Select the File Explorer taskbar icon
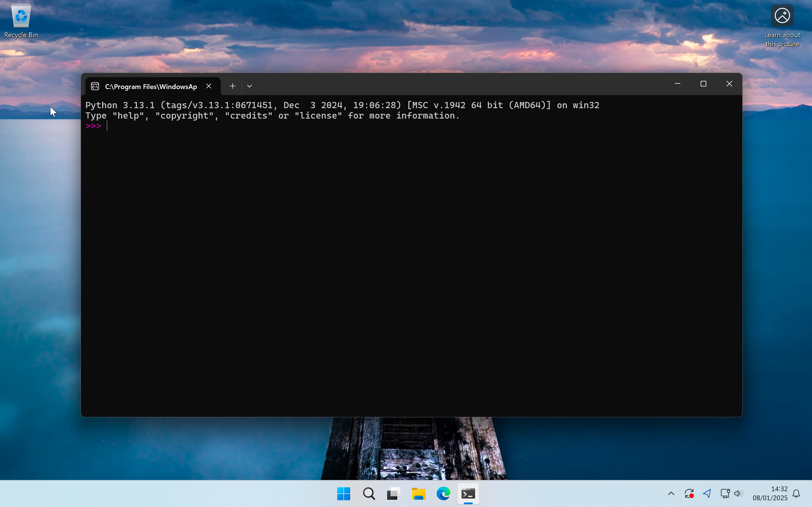Image resolution: width=812 pixels, height=507 pixels. (x=419, y=493)
